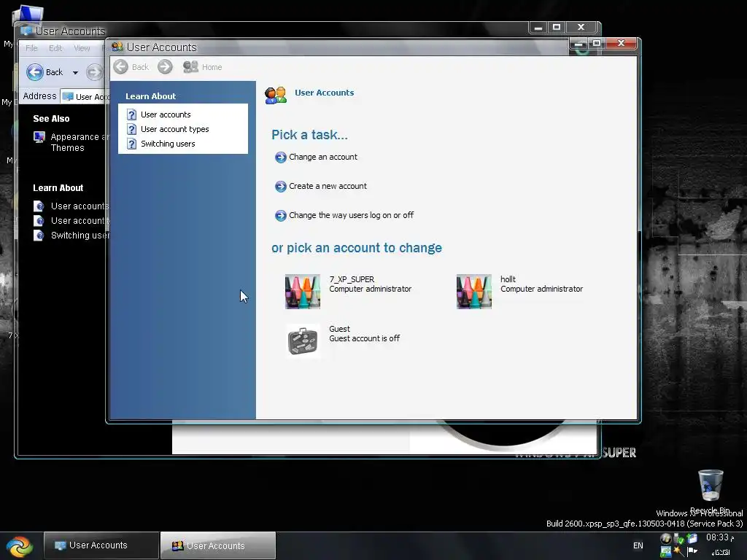747x560 pixels.
Task: Open the EN language indicator
Action: [638, 545]
